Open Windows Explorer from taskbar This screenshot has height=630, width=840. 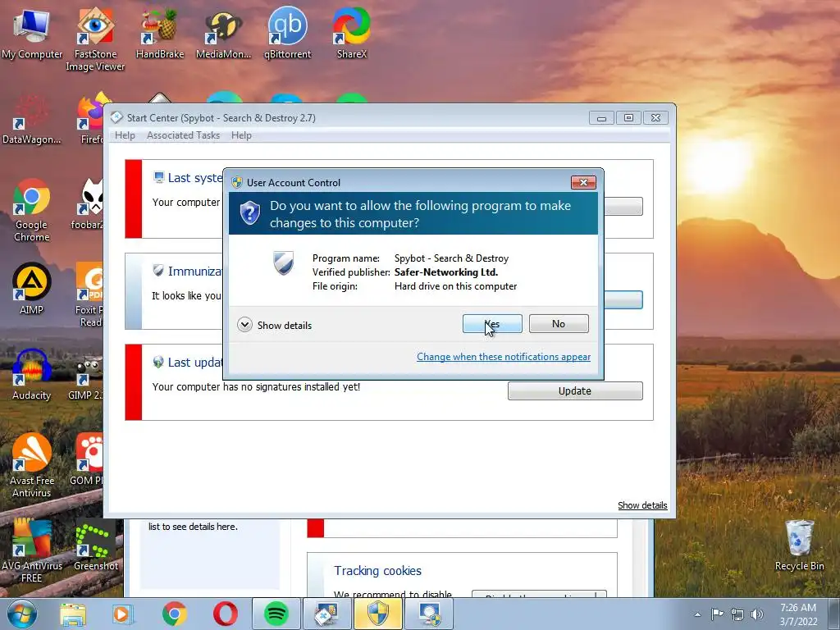[73, 614]
